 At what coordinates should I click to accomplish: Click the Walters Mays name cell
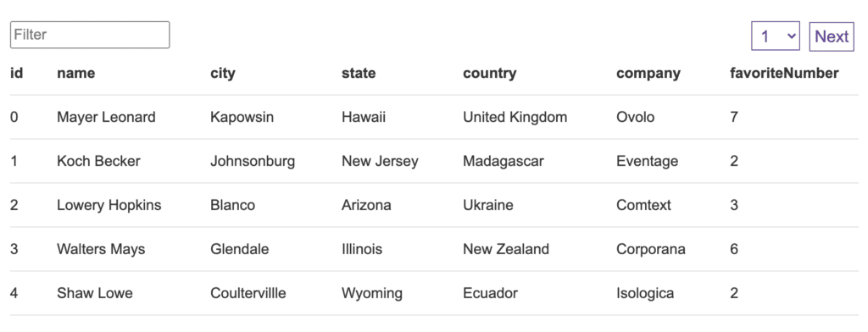pos(101,249)
